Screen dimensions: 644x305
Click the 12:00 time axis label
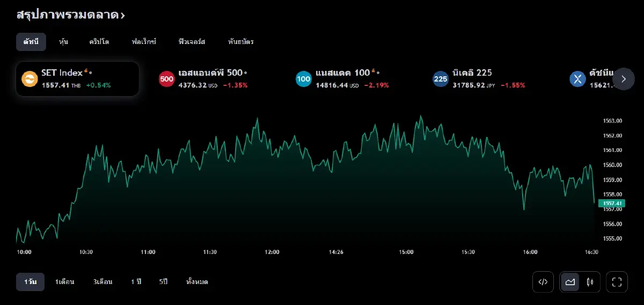(x=272, y=252)
